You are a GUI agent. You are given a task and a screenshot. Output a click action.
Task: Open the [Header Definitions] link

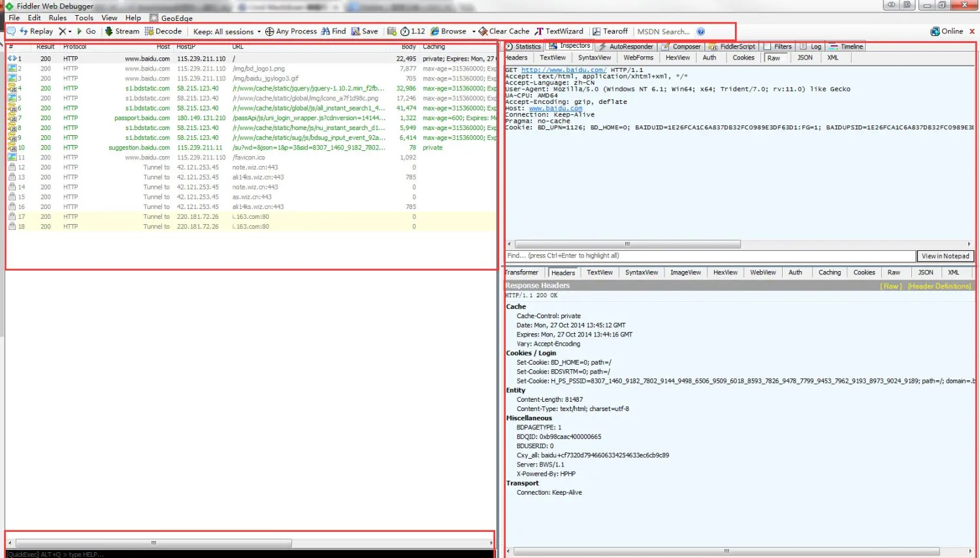point(939,286)
